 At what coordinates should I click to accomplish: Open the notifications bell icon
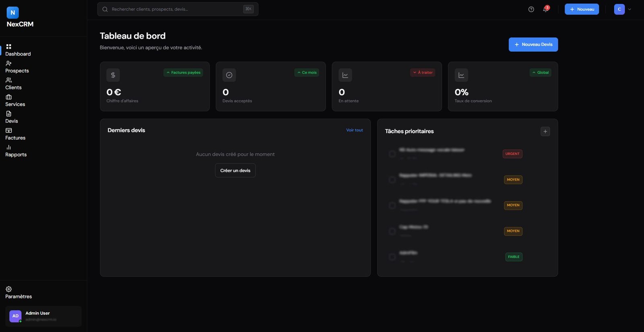coord(545,9)
